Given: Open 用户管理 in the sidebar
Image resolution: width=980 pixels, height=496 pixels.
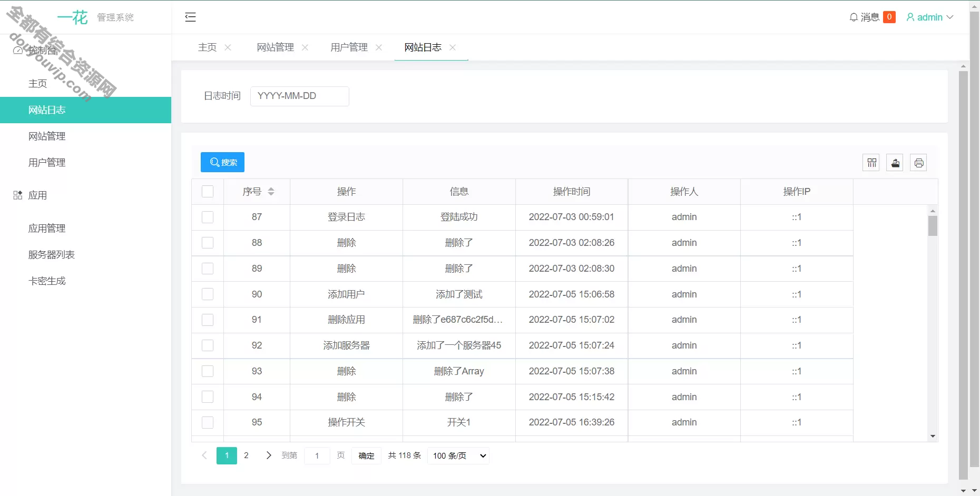Looking at the screenshot, I should click(86, 163).
